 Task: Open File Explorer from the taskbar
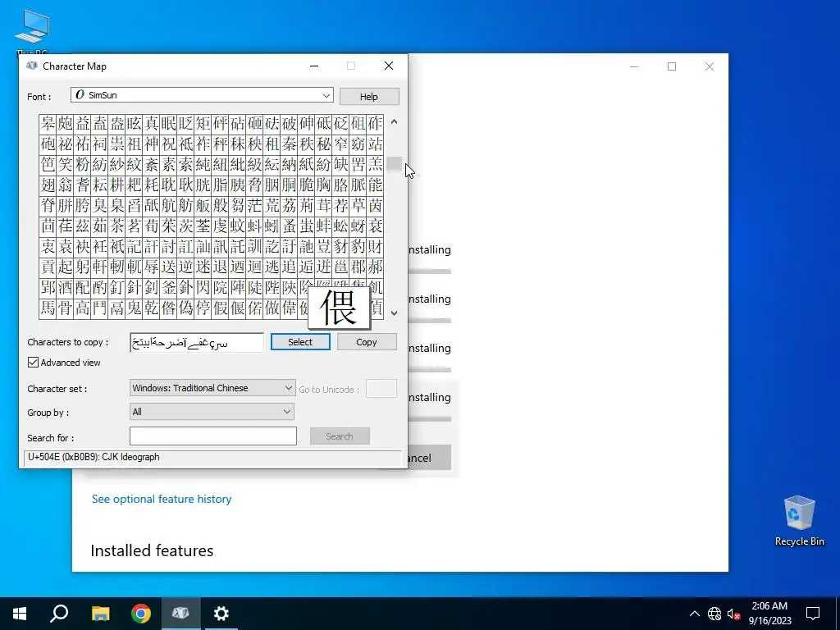click(x=100, y=614)
